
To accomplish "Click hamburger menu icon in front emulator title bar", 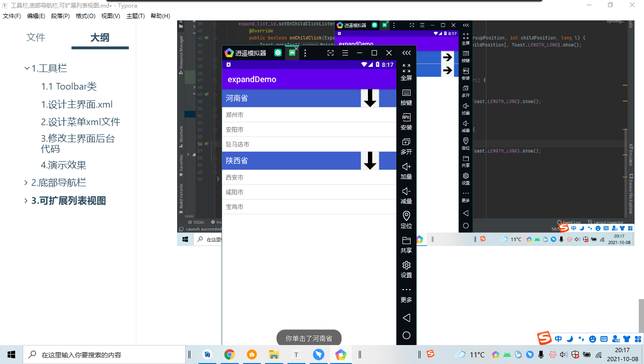I will tap(345, 53).
